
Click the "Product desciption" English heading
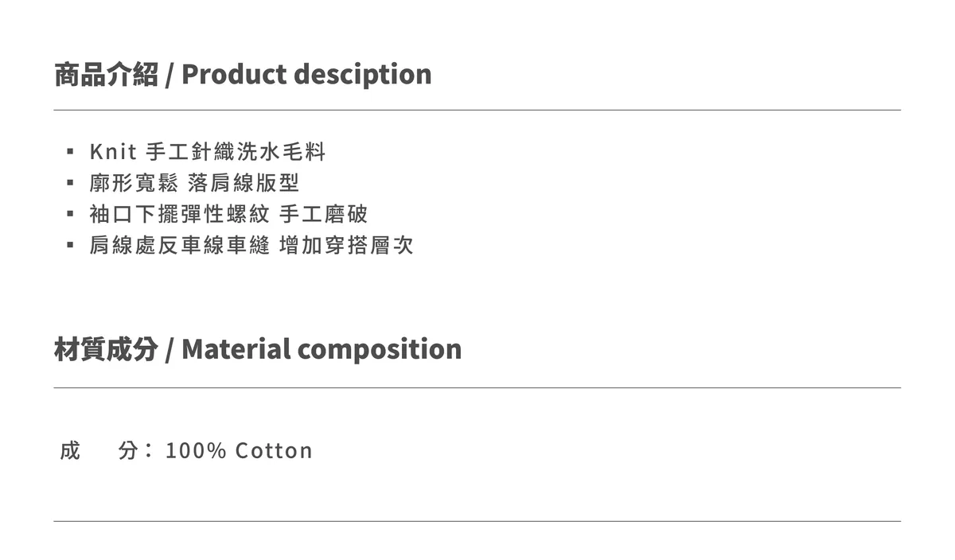pyautogui.click(x=306, y=75)
